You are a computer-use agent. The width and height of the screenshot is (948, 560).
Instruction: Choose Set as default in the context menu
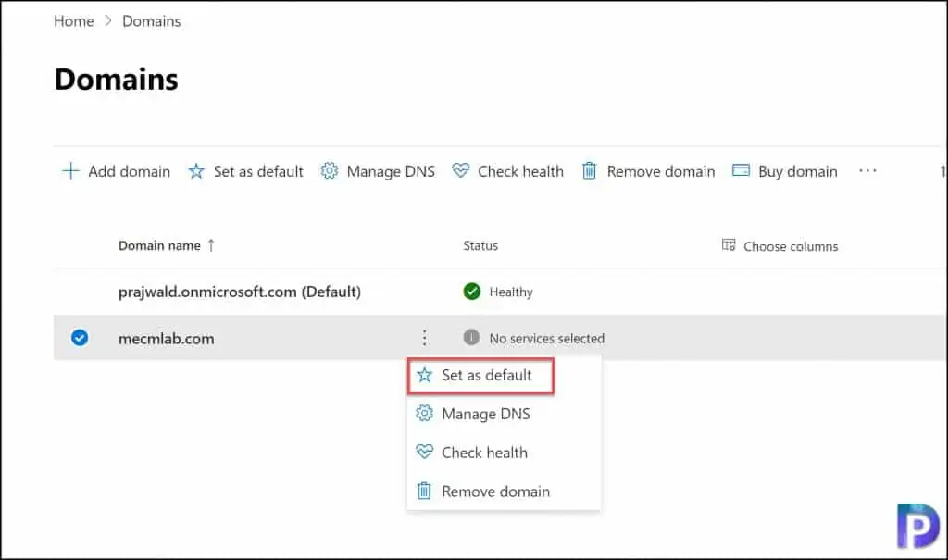click(x=480, y=376)
